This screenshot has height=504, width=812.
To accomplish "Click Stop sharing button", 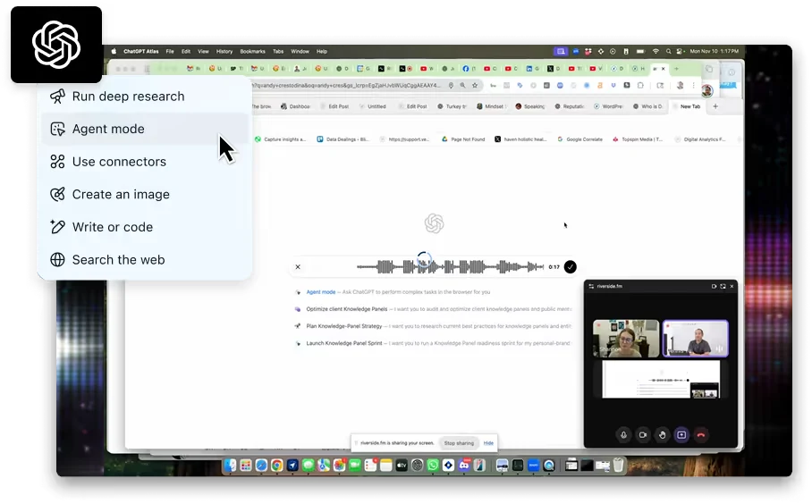I will point(459,443).
